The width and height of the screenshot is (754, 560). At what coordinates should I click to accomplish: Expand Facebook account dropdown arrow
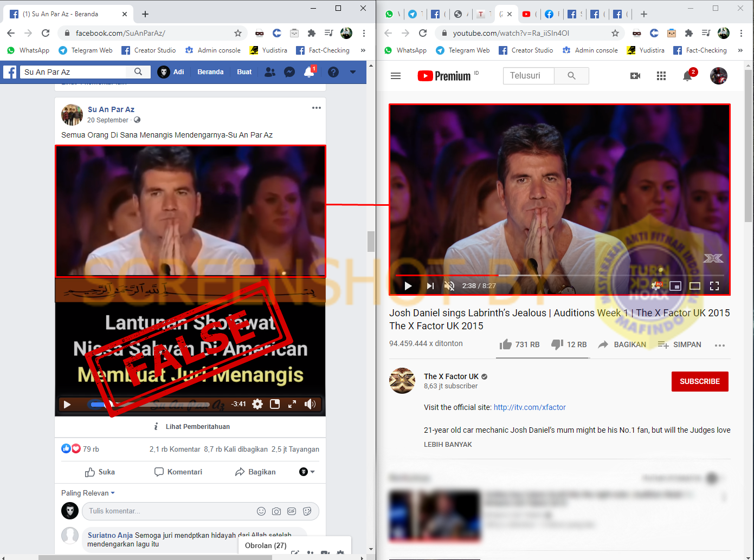tap(353, 71)
